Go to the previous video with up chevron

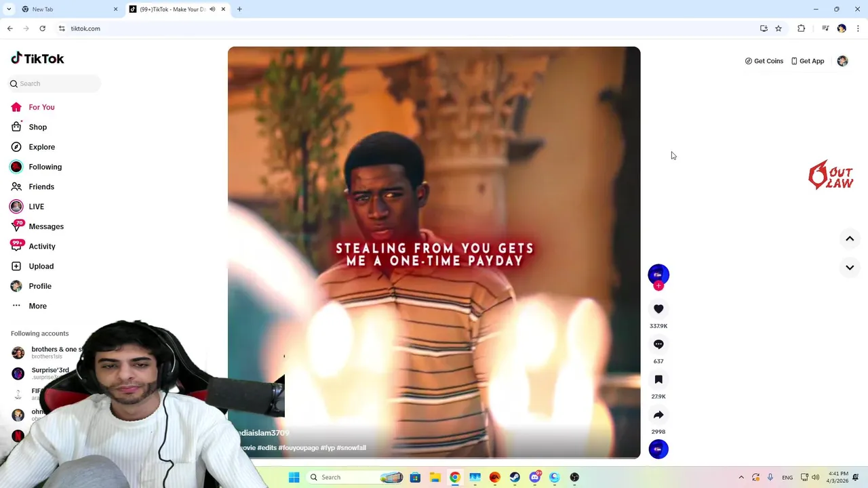pyautogui.click(x=850, y=239)
